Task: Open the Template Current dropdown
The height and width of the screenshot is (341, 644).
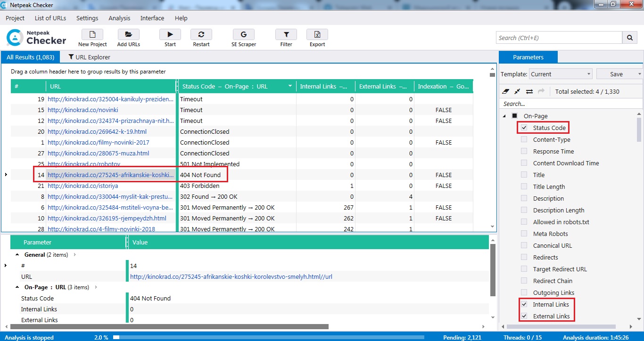Action: [561, 74]
